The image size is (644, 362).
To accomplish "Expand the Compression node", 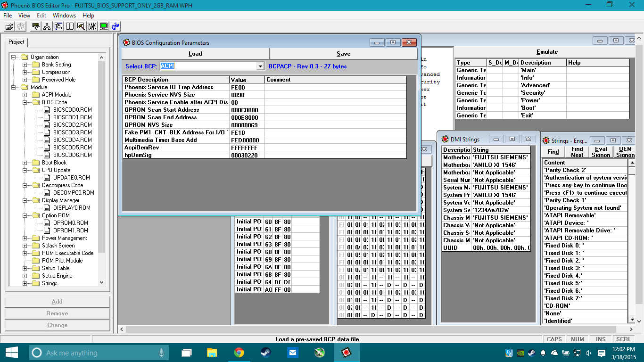I will pos(25,72).
